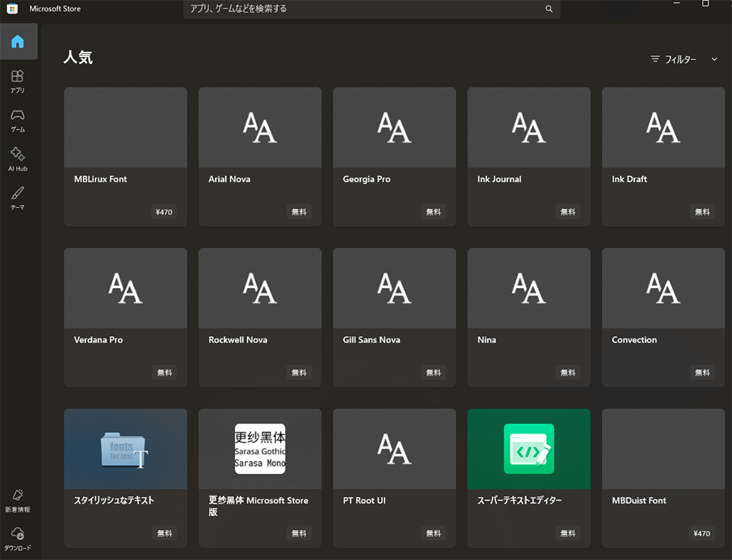Select the Convection title text

coord(634,340)
